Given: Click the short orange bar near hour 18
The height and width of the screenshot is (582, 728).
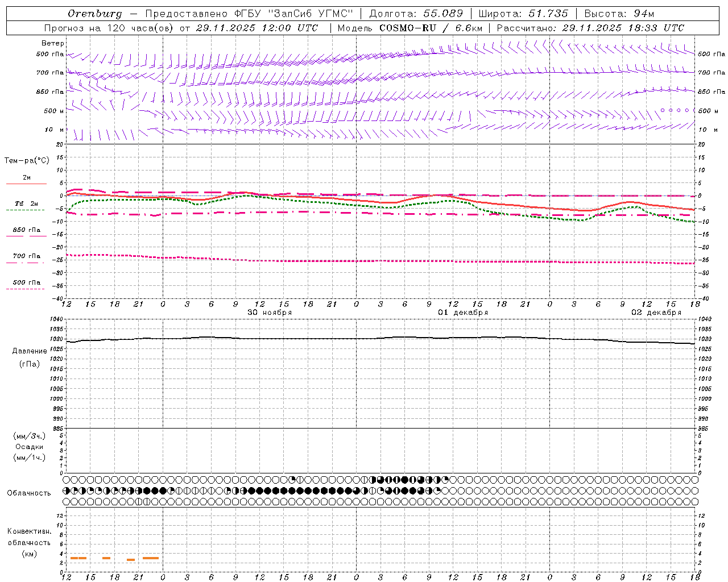Looking at the screenshot, I should (x=106, y=558).
